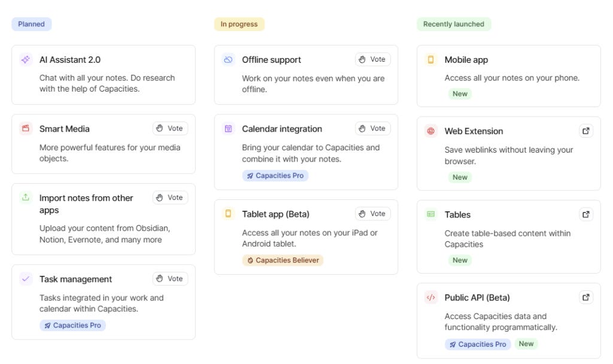Image resolution: width=613 pixels, height=364 pixels.
Task: Click the Public API (Beta) title
Action: coord(477,298)
